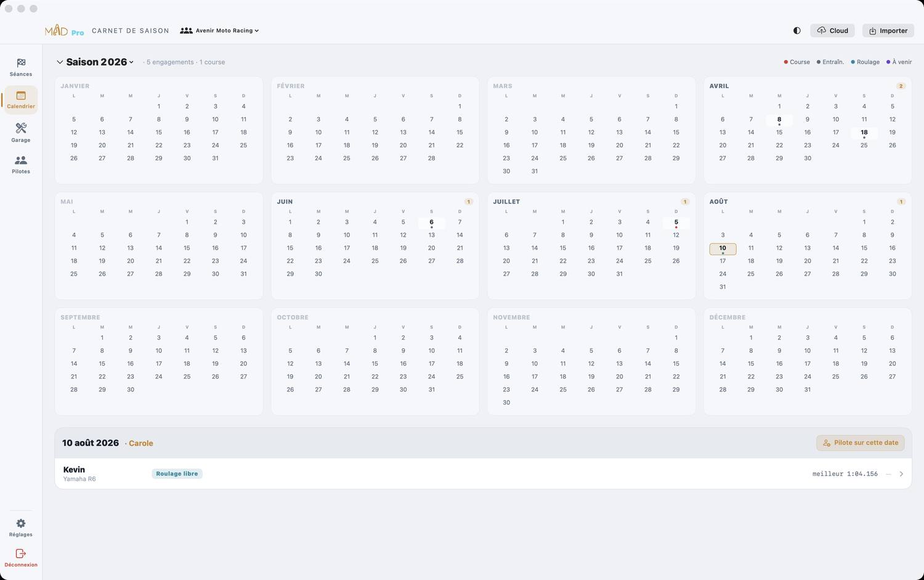
Task: Click the Importer button
Action: (x=888, y=31)
